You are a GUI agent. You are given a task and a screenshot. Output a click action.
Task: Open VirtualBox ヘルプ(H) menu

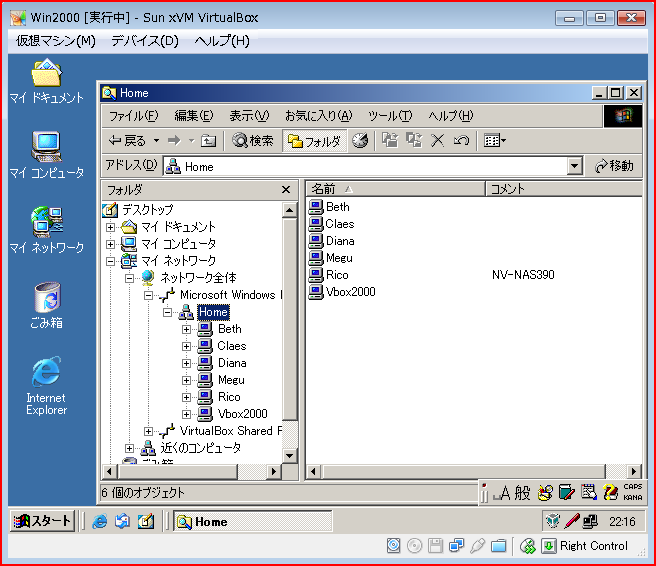coord(222,41)
